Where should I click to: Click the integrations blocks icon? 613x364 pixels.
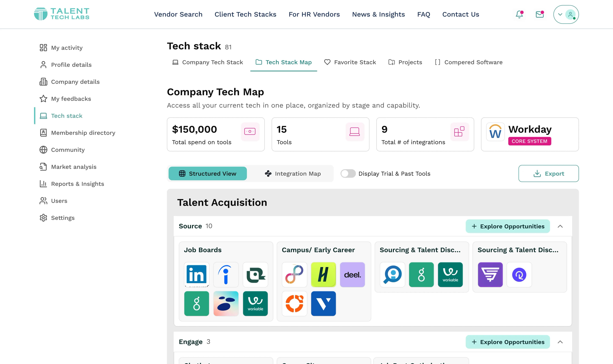(x=459, y=132)
